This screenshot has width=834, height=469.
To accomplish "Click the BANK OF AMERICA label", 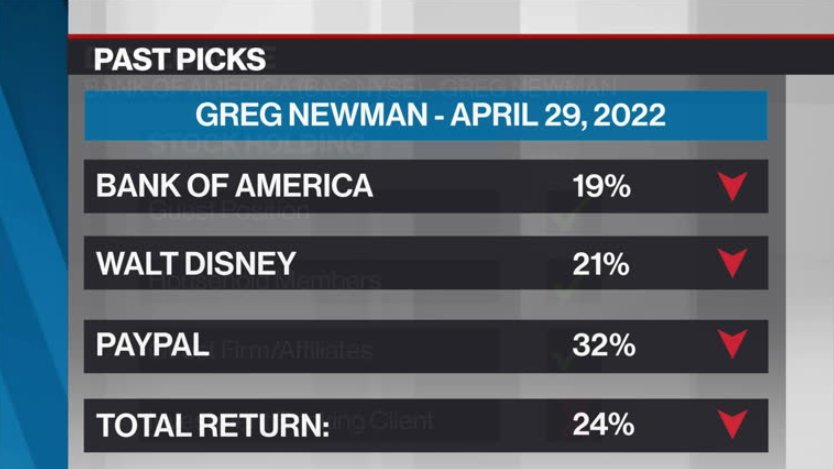I will click(x=235, y=186).
